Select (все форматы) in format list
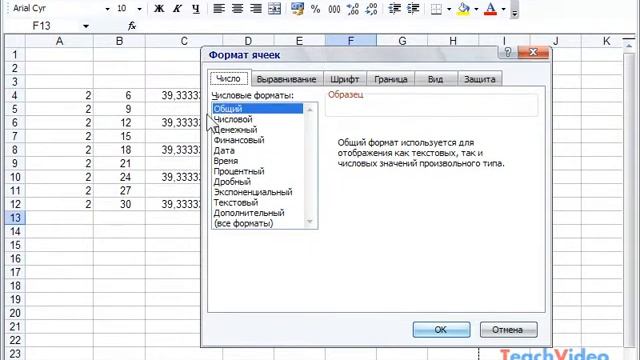640x360 pixels. [x=258, y=223]
